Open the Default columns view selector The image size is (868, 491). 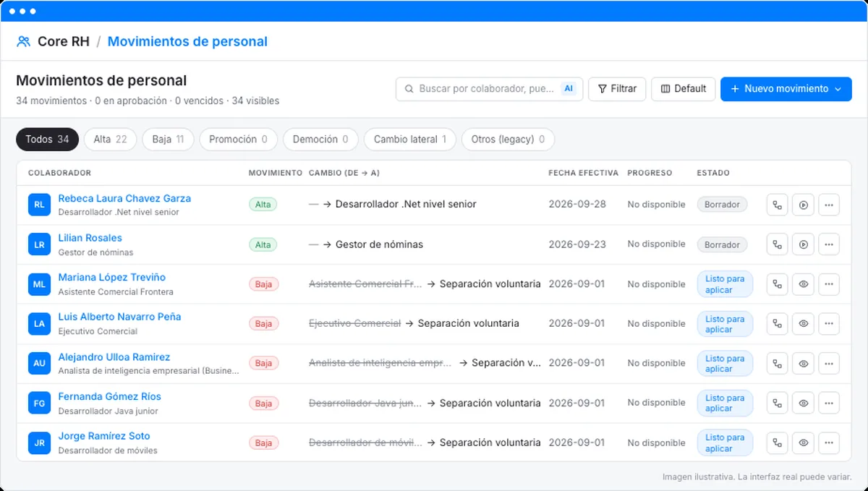(x=684, y=89)
